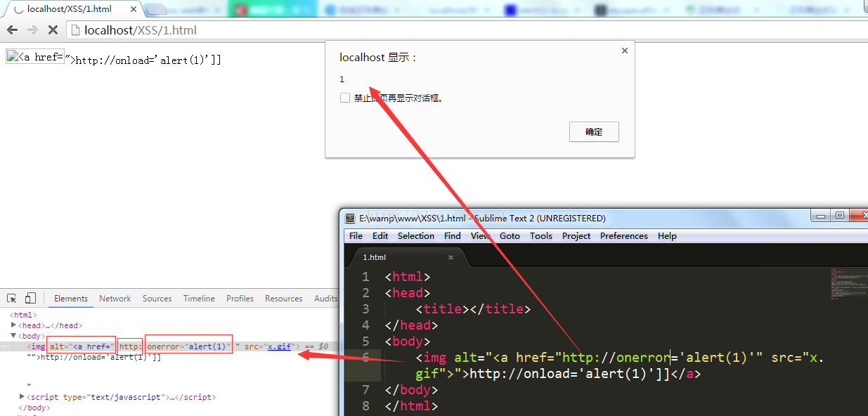Click the page icon in the address bar
Image resolution: width=868 pixels, height=416 pixels.
click(75, 30)
